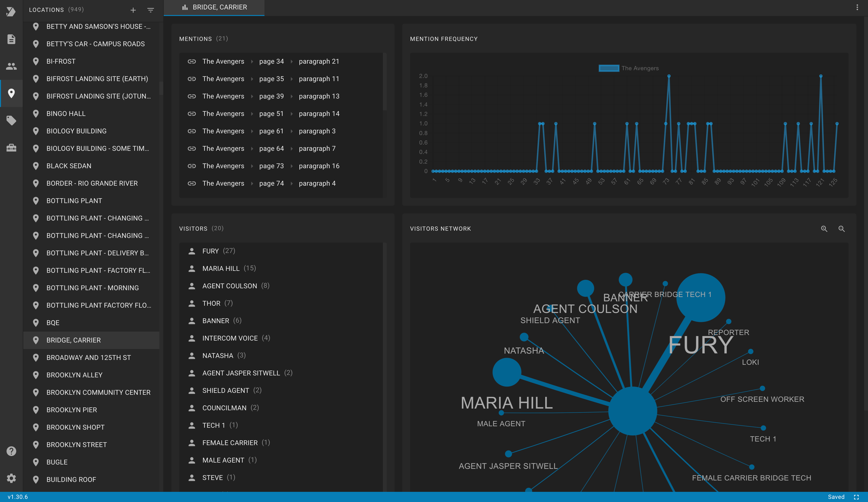Open NATASHA visitor entry

pos(281,356)
